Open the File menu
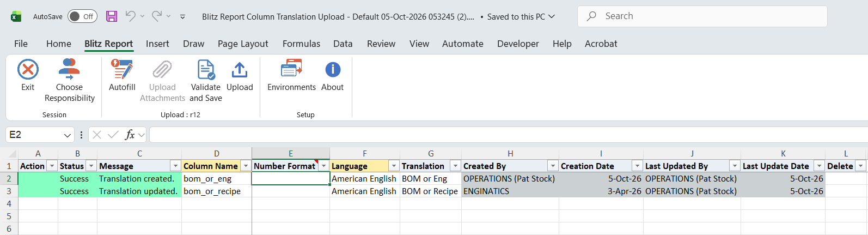This screenshot has width=868, height=235. pyautogui.click(x=21, y=44)
